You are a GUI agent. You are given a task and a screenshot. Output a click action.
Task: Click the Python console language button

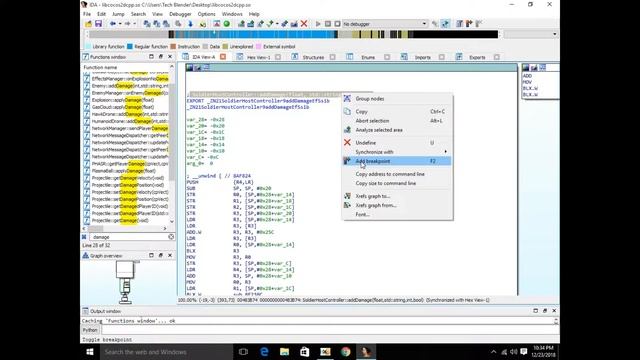90,330
